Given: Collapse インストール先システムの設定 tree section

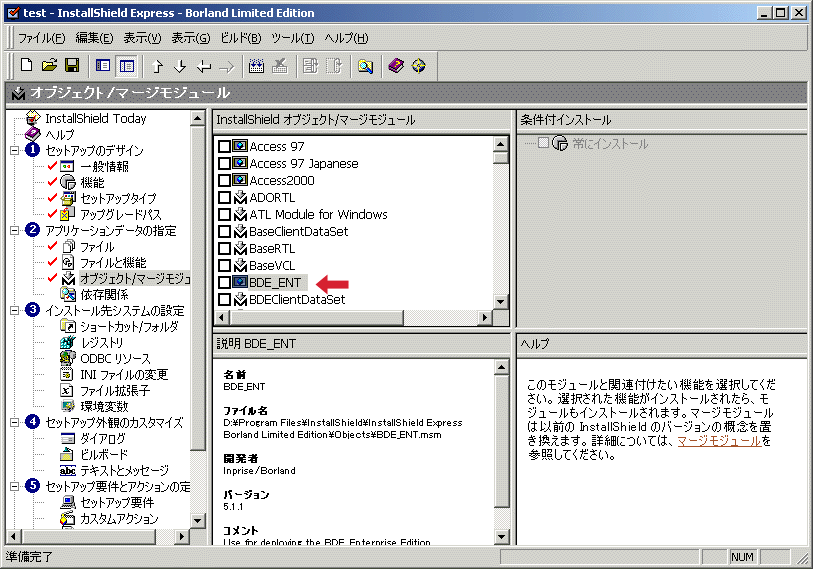Looking at the screenshot, I should pos(15,311).
